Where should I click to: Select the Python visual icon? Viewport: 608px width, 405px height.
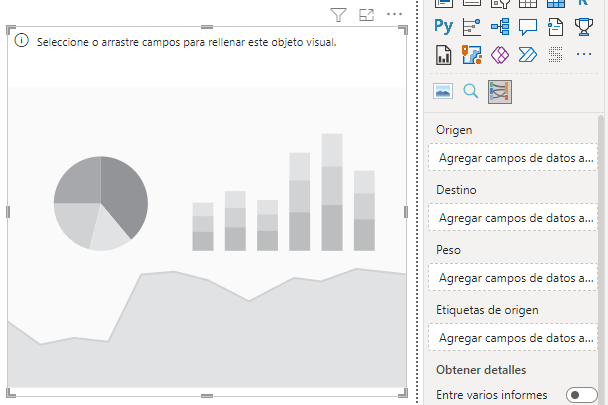(444, 27)
